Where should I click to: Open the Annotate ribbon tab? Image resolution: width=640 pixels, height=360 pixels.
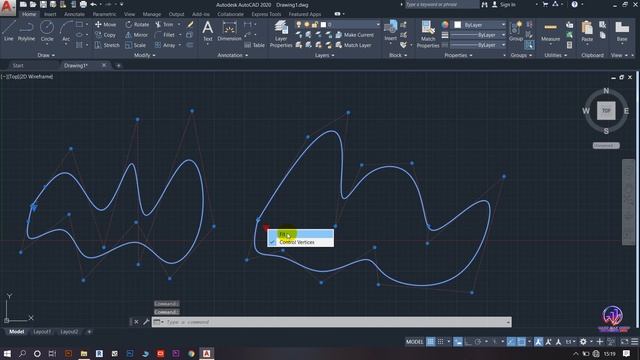coord(74,14)
